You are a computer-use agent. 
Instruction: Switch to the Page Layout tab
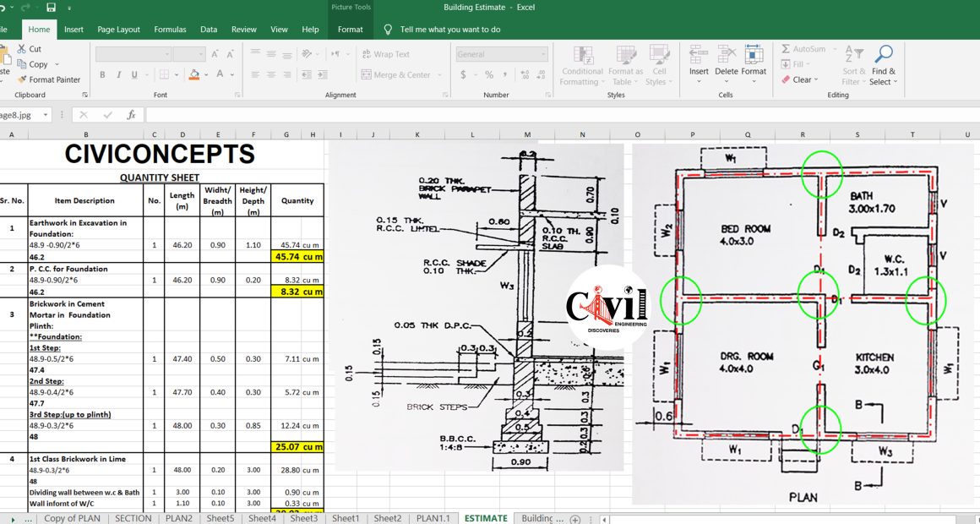[x=119, y=30]
